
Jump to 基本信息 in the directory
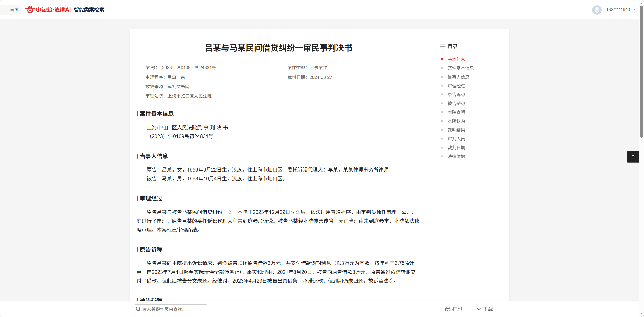click(456, 59)
